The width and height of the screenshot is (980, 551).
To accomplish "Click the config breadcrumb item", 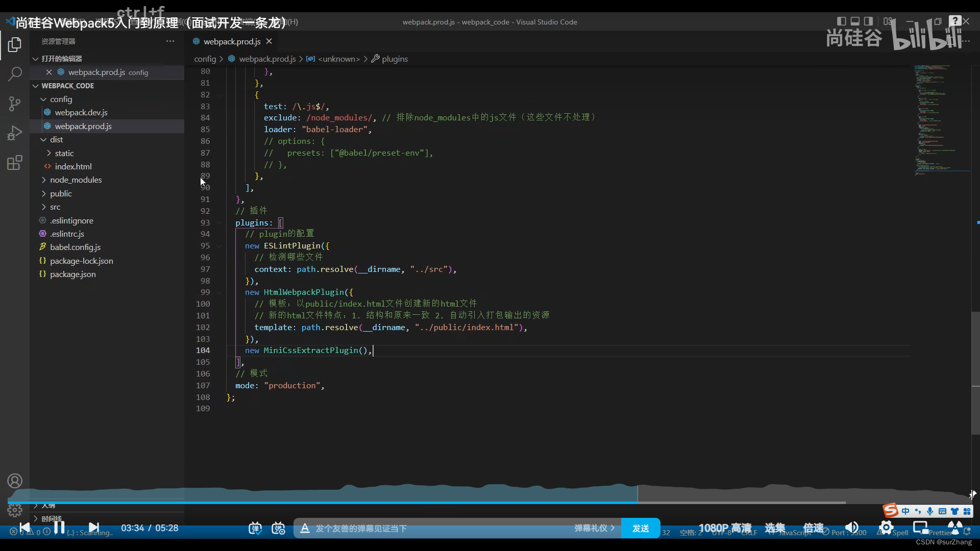I will tap(205, 59).
